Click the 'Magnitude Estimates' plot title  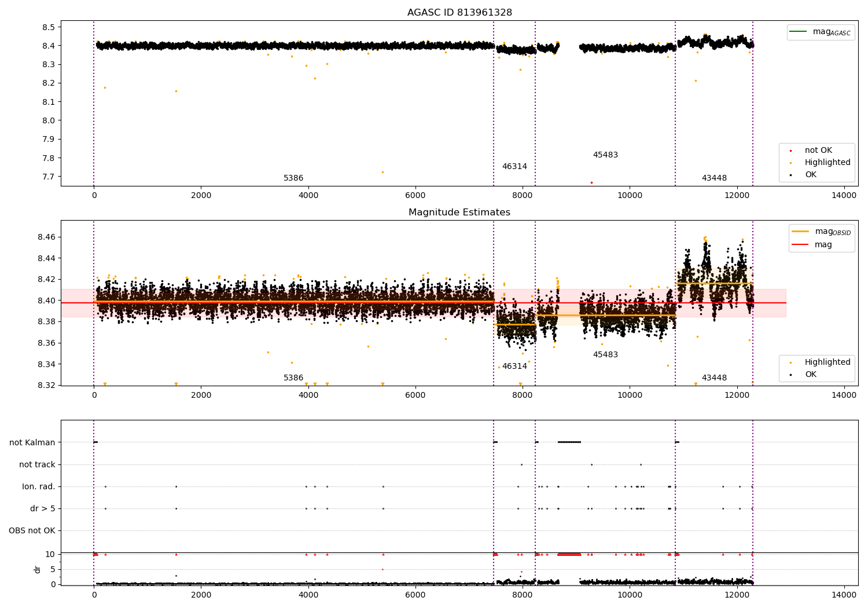459,213
